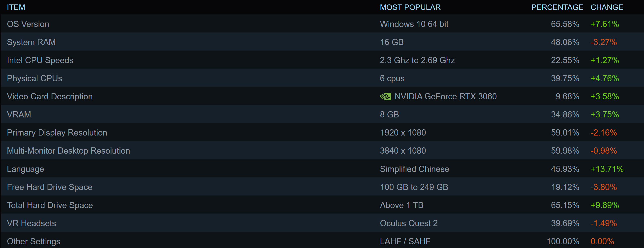This screenshot has height=248, width=644.
Task: Select the Simplified Chinese entry
Action: tap(415, 169)
